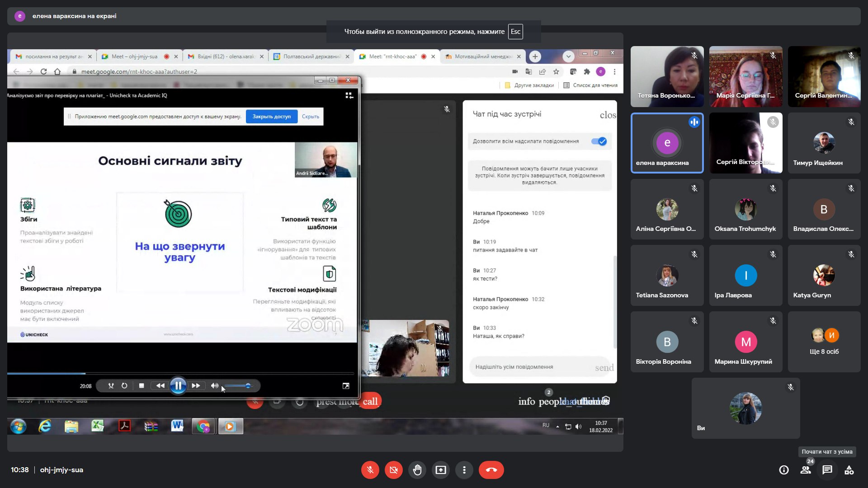868x488 pixels.
Task: Click the 'Скрыть' link
Action: 310,117
